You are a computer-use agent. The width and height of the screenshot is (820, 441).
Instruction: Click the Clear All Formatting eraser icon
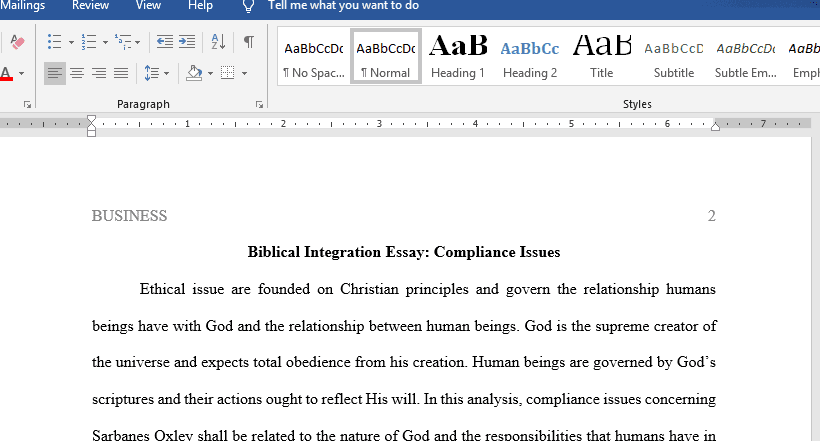pos(17,41)
